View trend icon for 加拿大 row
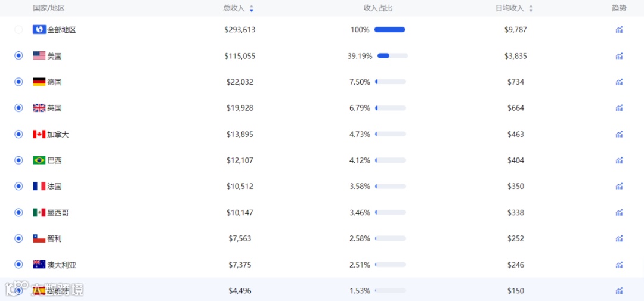 tap(619, 134)
